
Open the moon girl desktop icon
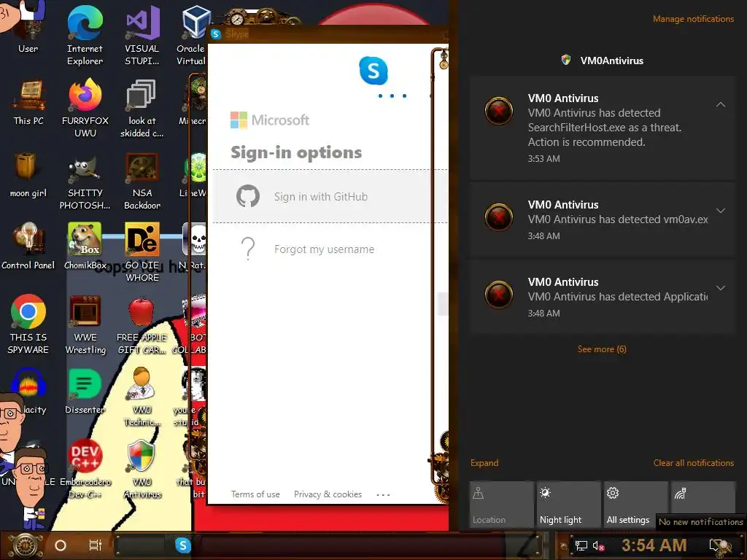[x=28, y=175]
